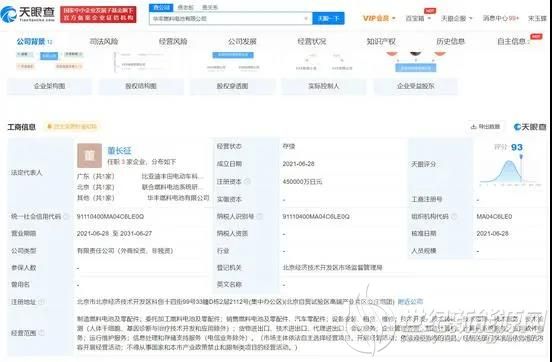Open the 股权结构图 button
Screen dimensions: 552x362
click(141, 86)
